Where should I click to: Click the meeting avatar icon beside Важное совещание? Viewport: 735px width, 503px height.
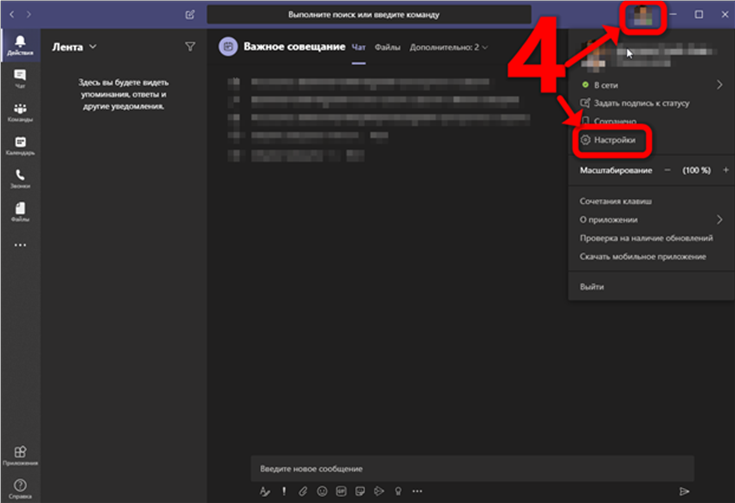click(x=228, y=46)
